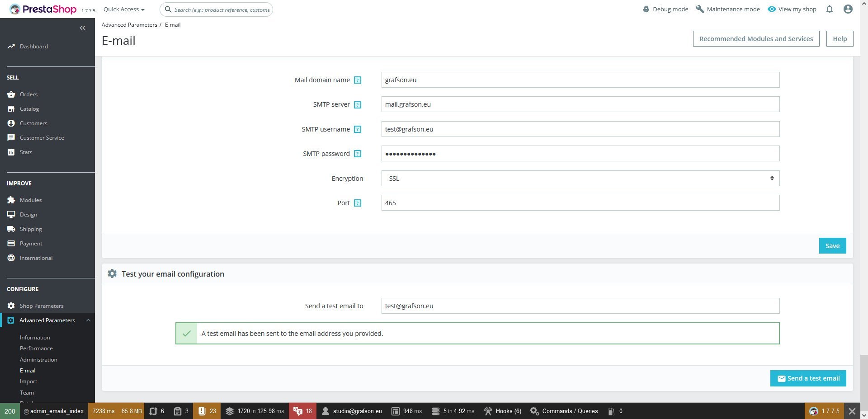Collapse the sidebar with double-chevron icon
The image size is (868, 419).
coord(82,28)
